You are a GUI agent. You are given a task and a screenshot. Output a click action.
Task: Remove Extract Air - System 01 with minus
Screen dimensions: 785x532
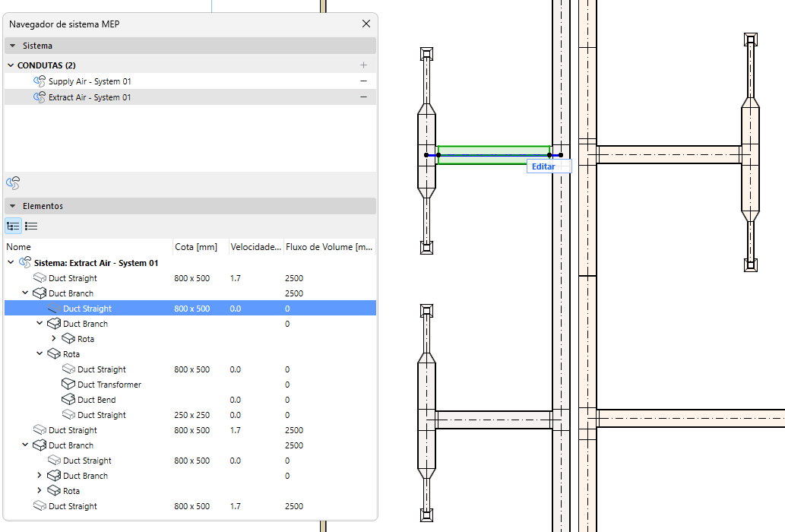point(363,97)
